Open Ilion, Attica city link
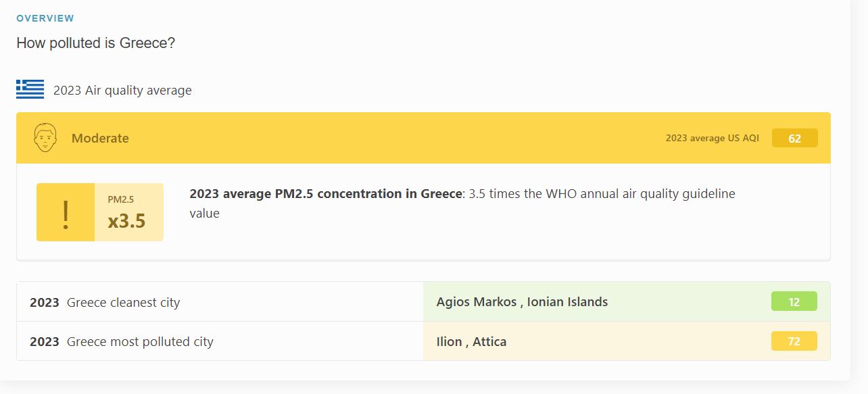 point(471,341)
